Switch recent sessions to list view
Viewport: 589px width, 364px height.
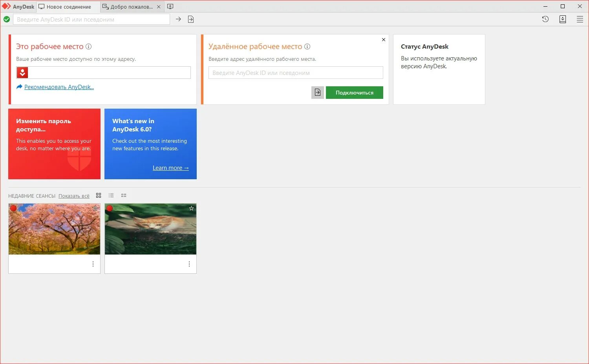coord(111,195)
